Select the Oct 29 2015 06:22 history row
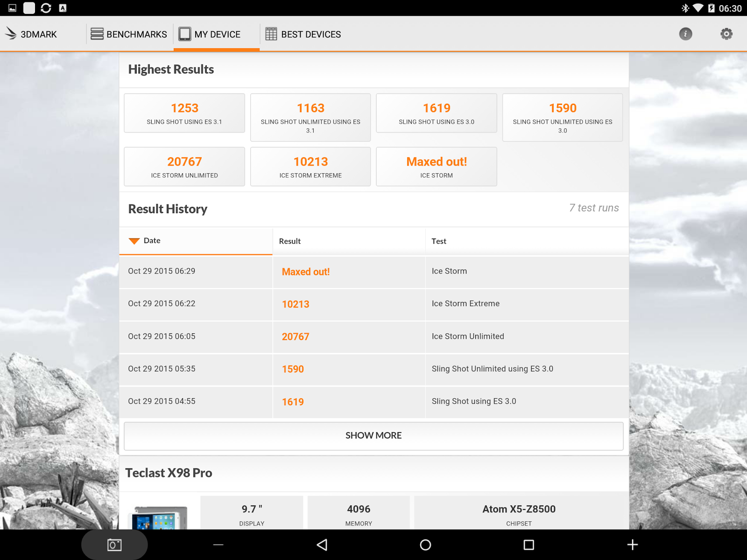Screen dimensions: 747x560 374,304
